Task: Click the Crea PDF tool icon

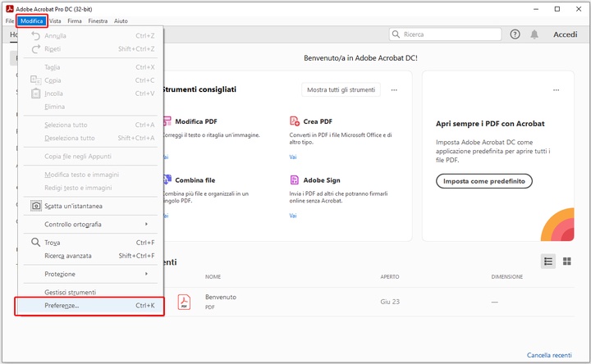Action: point(295,121)
